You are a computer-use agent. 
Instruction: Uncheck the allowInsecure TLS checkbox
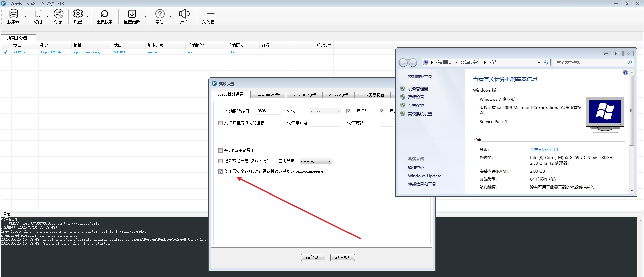[x=220, y=171]
